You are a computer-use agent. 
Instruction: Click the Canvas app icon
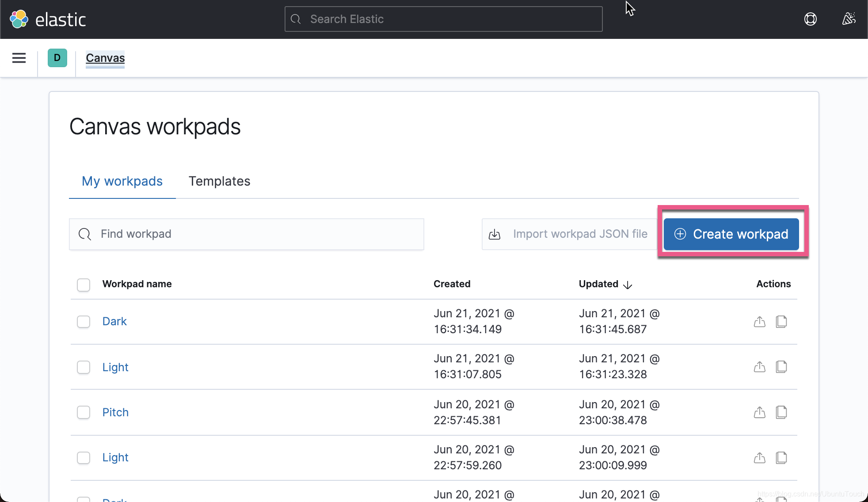[57, 58]
